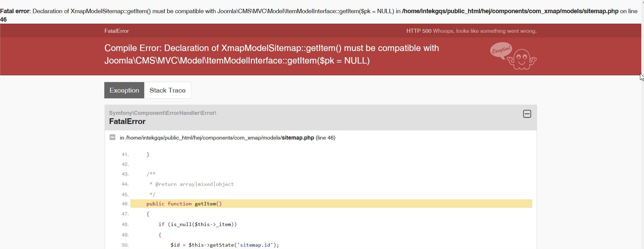Click the Exception ghost icon
644x249 pixels.
coord(513,56)
